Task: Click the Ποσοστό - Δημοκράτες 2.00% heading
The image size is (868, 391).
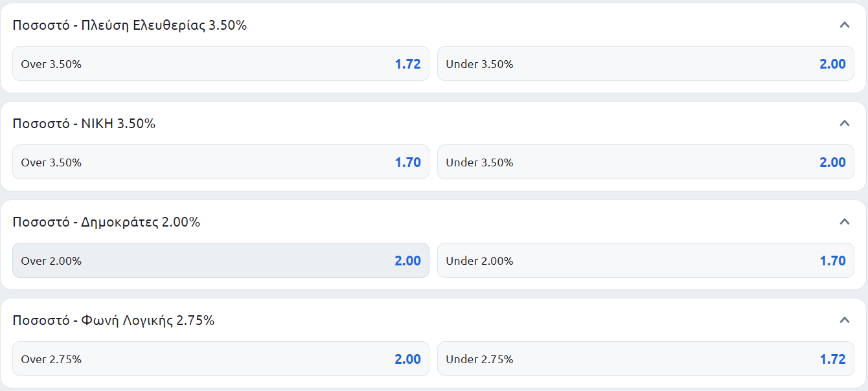Action: (107, 222)
